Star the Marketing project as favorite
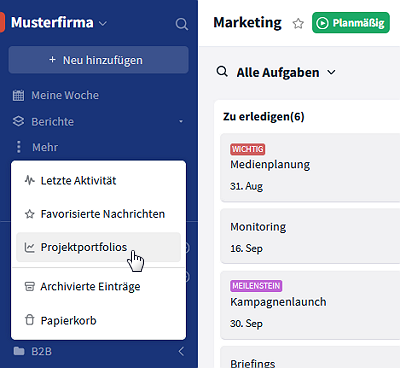Screen dimensions: 400x368 click(298, 24)
